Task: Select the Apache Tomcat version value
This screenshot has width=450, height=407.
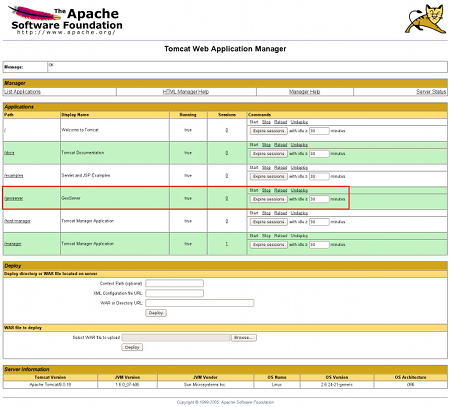Action: coord(50,385)
